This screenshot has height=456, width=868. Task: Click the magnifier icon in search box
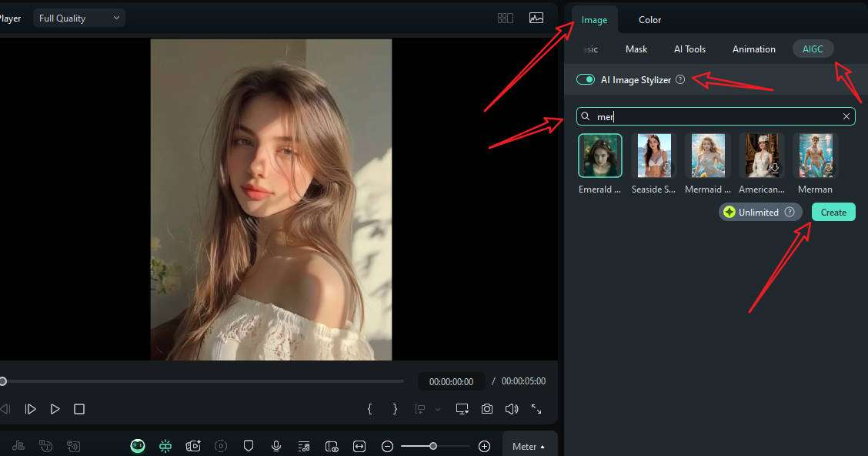586,116
